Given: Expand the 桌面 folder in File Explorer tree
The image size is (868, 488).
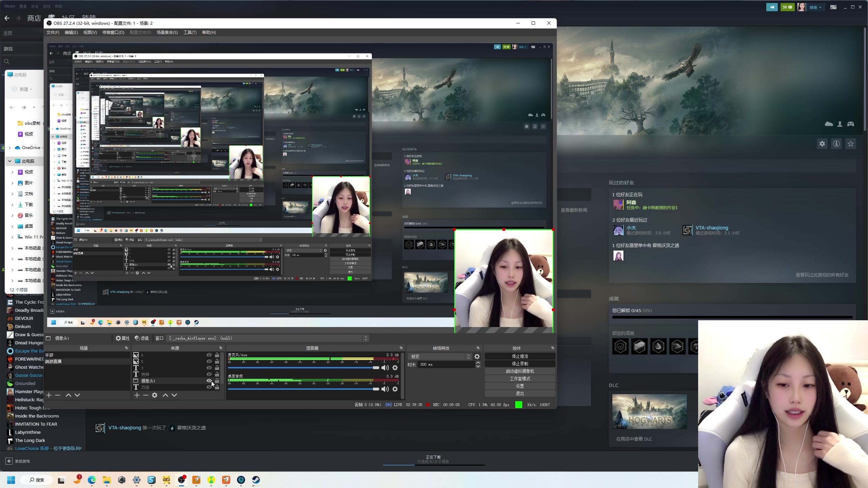Looking at the screenshot, I should point(13,226).
